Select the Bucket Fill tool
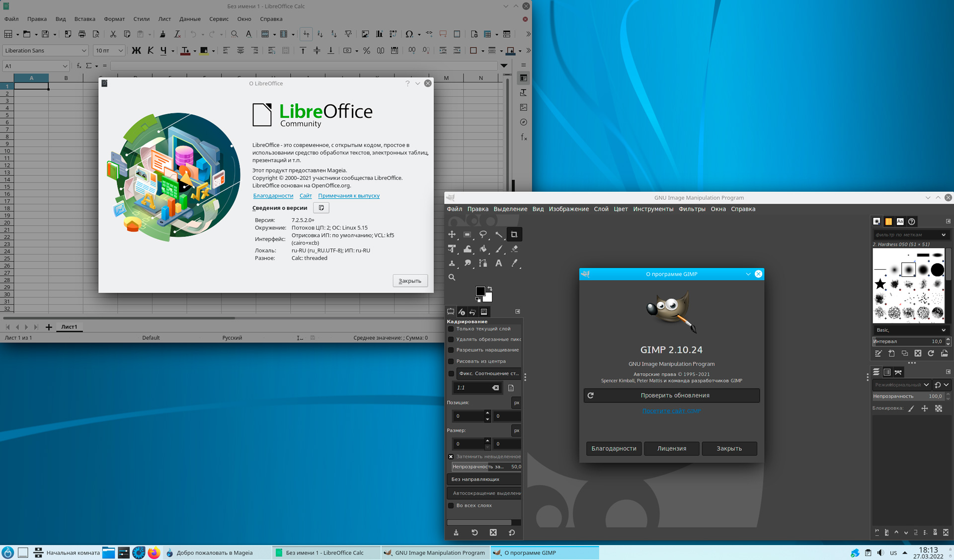This screenshot has width=954, height=560. (482, 249)
